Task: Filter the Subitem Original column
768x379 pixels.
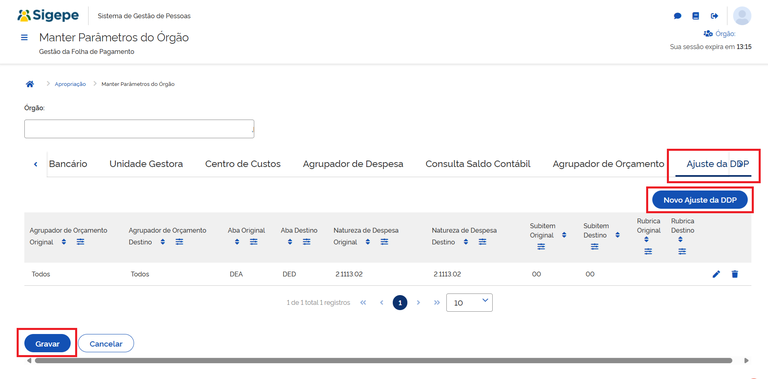Action: click(x=541, y=247)
